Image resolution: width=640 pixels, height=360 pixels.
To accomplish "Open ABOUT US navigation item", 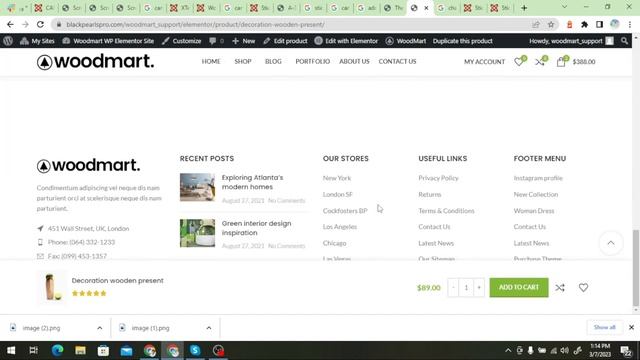I will pyautogui.click(x=354, y=61).
